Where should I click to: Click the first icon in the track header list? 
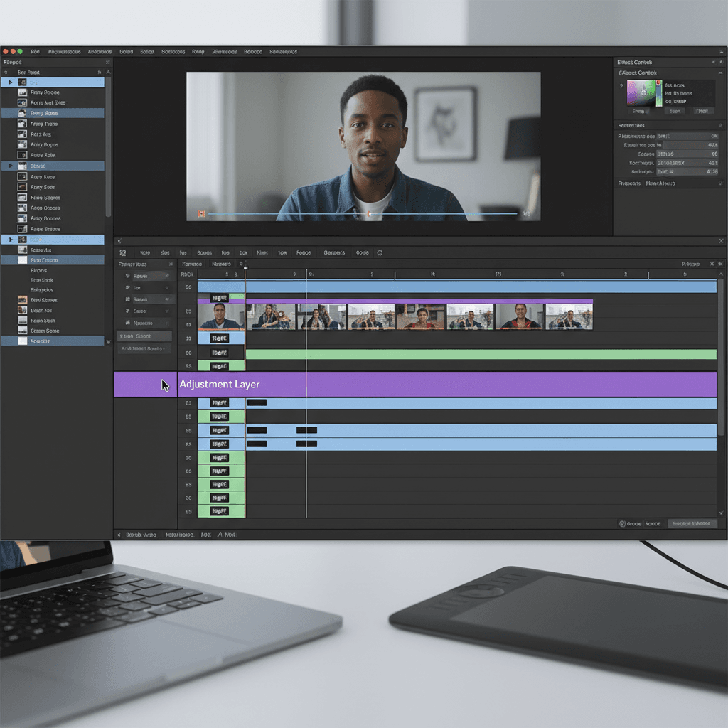(x=128, y=276)
